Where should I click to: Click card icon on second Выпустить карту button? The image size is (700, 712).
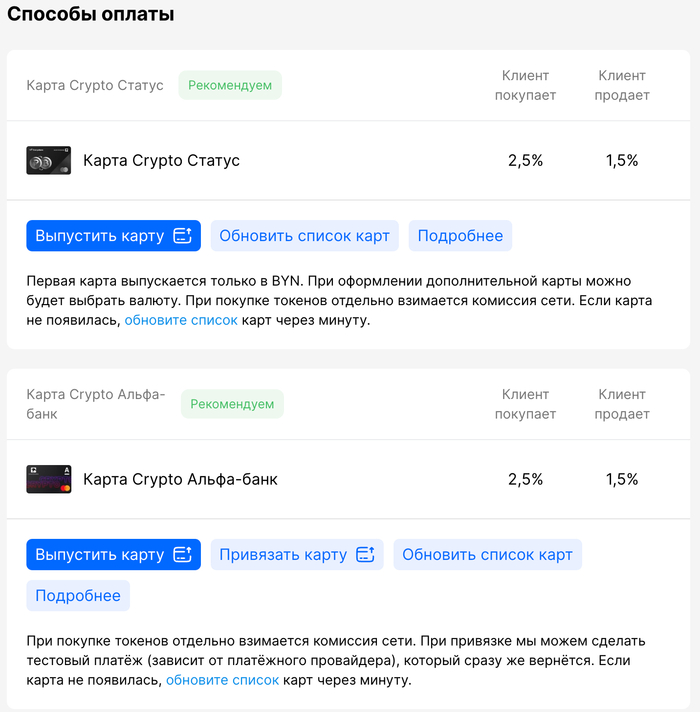coord(182,555)
